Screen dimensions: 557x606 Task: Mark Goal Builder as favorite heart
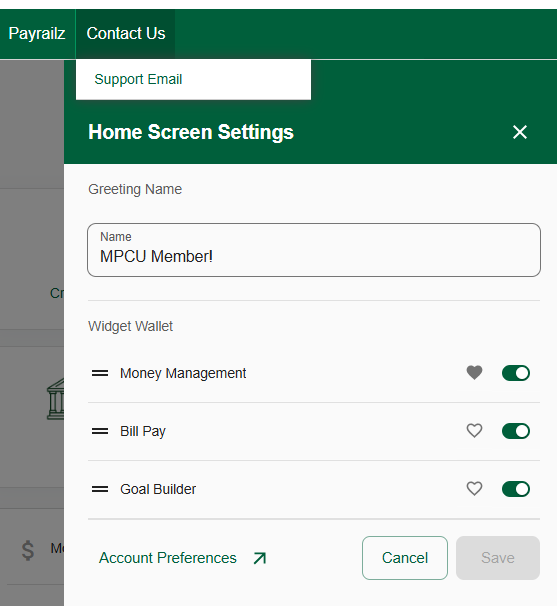[474, 489]
